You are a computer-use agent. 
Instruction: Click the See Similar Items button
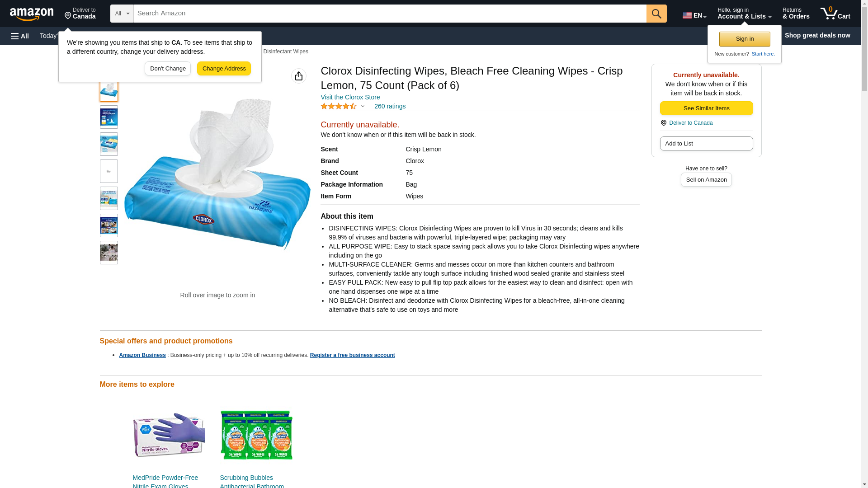(x=706, y=108)
